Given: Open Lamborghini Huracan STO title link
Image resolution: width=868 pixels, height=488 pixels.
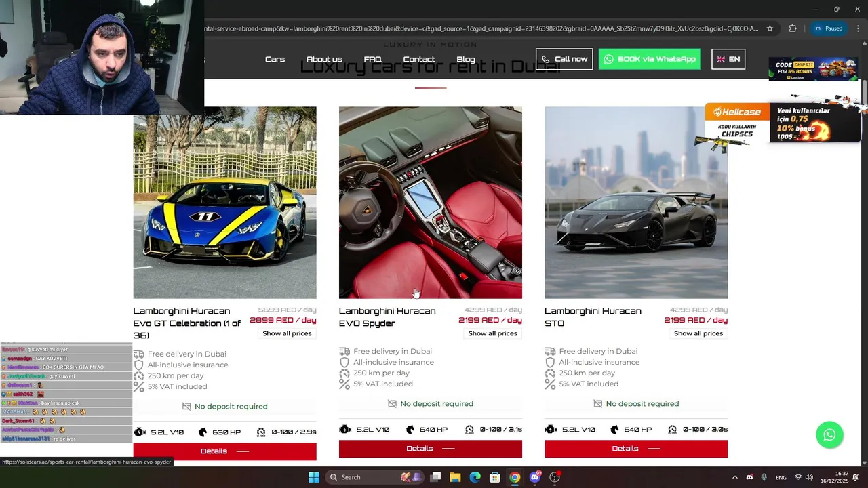Looking at the screenshot, I should (x=593, y=317).
